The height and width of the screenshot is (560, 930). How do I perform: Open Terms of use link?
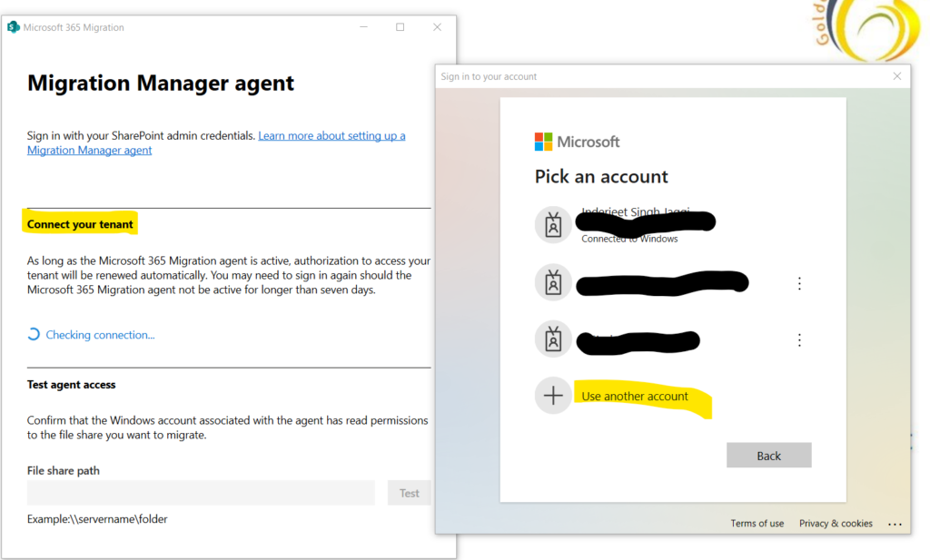click(x=757, y=524)
